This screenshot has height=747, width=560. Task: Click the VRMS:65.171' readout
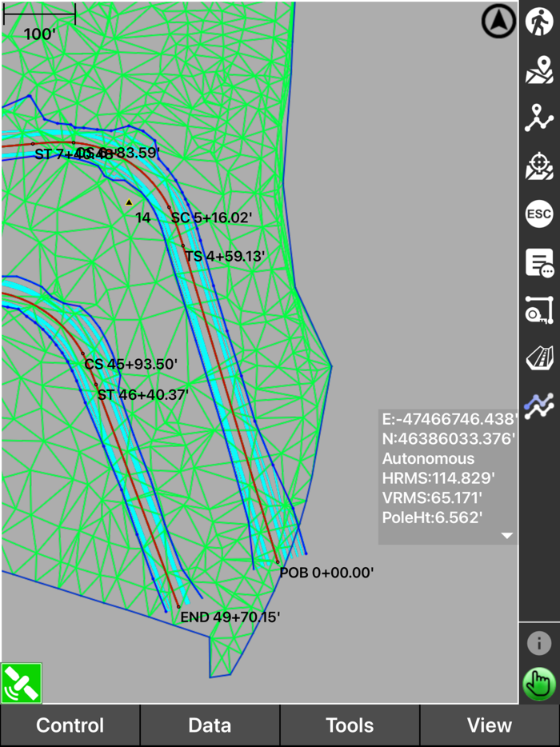[432, 497]
